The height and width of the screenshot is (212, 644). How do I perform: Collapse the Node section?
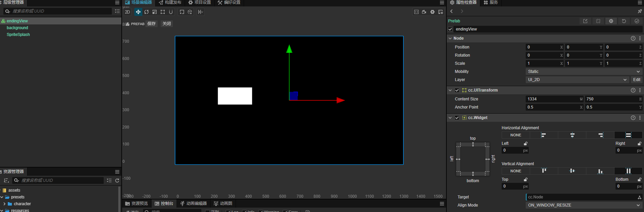[450, 38]
